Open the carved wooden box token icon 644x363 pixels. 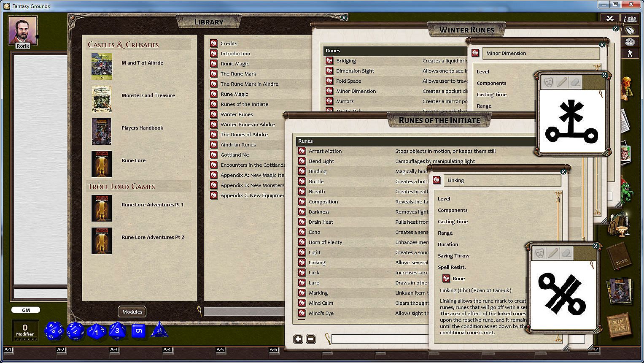coord(619,325)
